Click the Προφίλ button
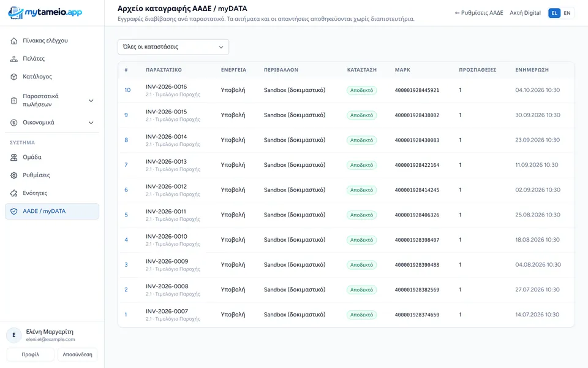 31,355
